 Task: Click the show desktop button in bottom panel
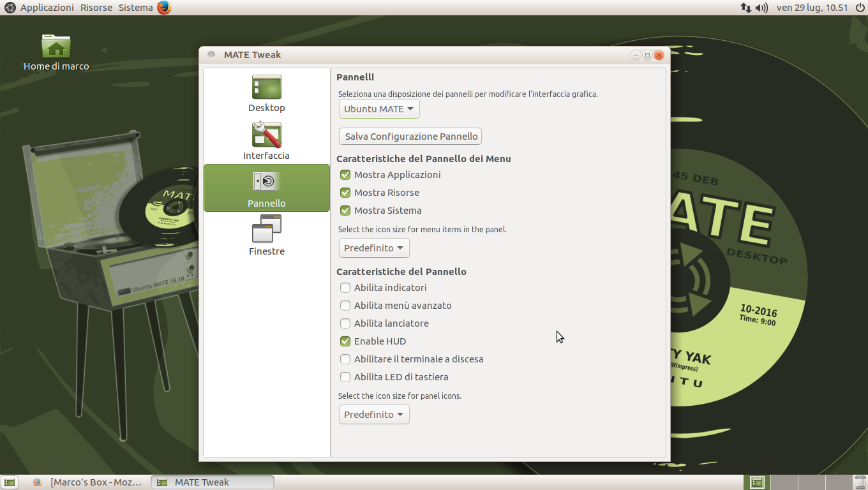coord(10,482)
